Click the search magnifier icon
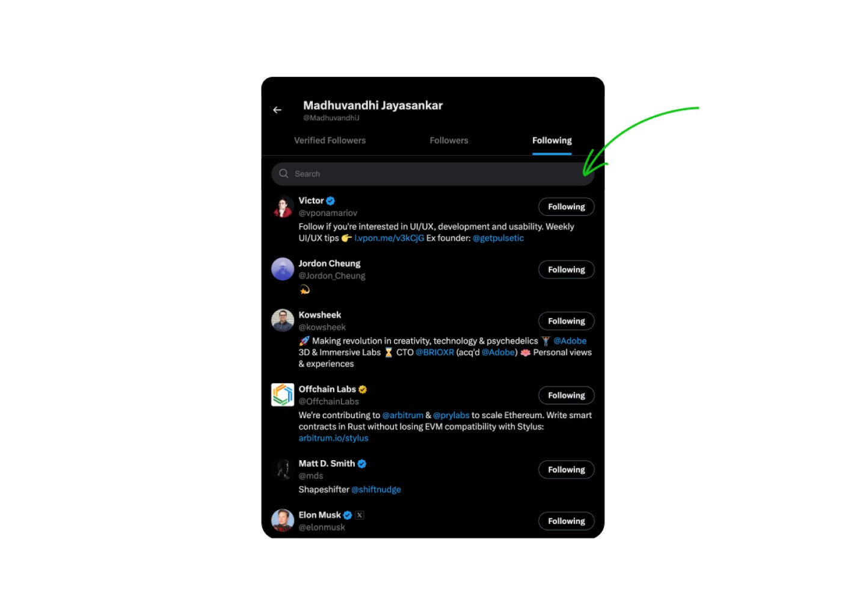 [284, 173]
